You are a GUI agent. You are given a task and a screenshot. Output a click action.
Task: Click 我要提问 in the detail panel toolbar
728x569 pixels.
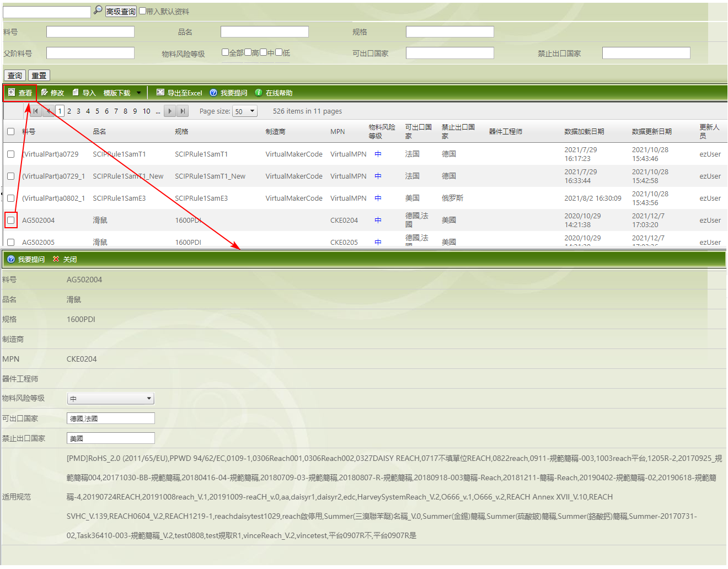pyautogui.click(x=26, y=259)
